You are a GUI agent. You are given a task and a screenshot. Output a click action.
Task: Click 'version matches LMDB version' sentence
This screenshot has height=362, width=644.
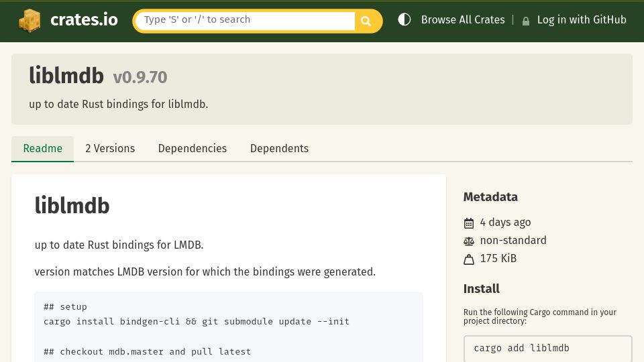(x=205, y=271)
